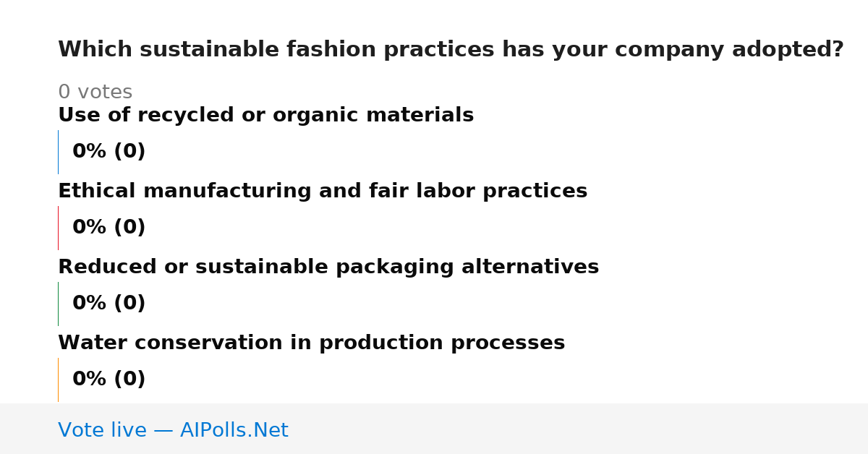Pick Water conservation in production processes
868x454 pixels.
pos(311,343)
